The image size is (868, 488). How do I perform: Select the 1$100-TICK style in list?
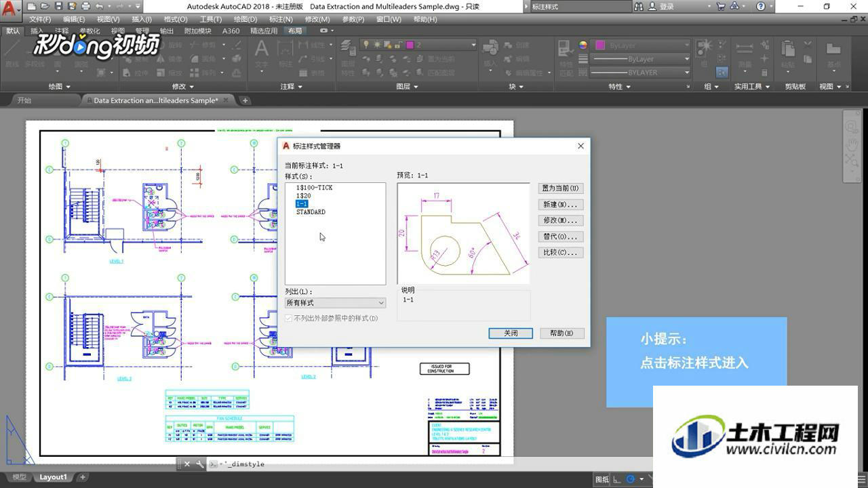(315, 188)
